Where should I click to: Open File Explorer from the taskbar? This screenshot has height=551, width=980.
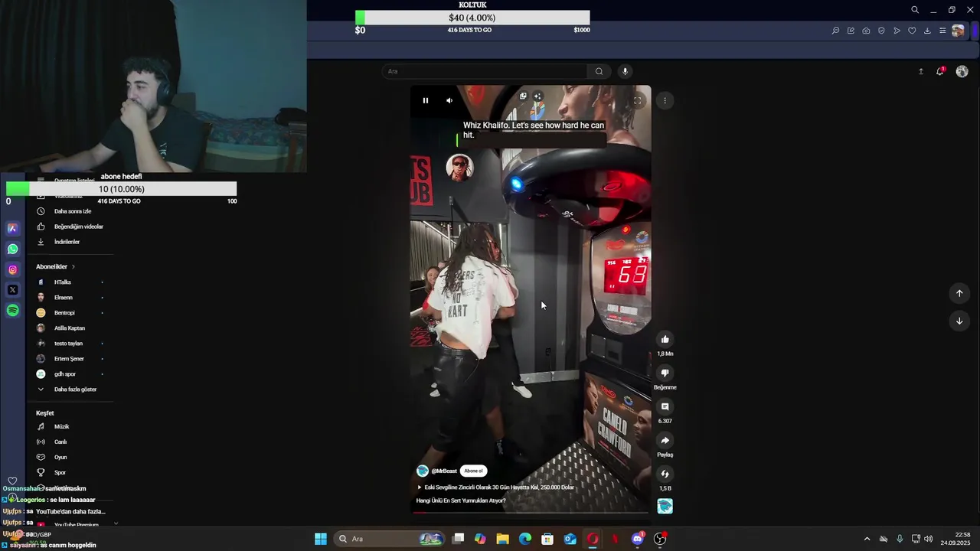(x=502, y=539)
